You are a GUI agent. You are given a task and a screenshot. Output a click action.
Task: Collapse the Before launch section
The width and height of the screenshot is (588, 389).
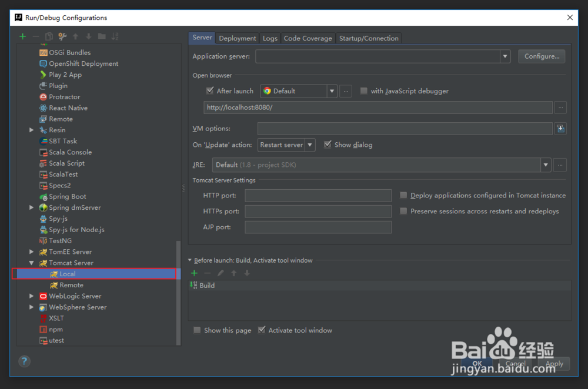point(190,260)
